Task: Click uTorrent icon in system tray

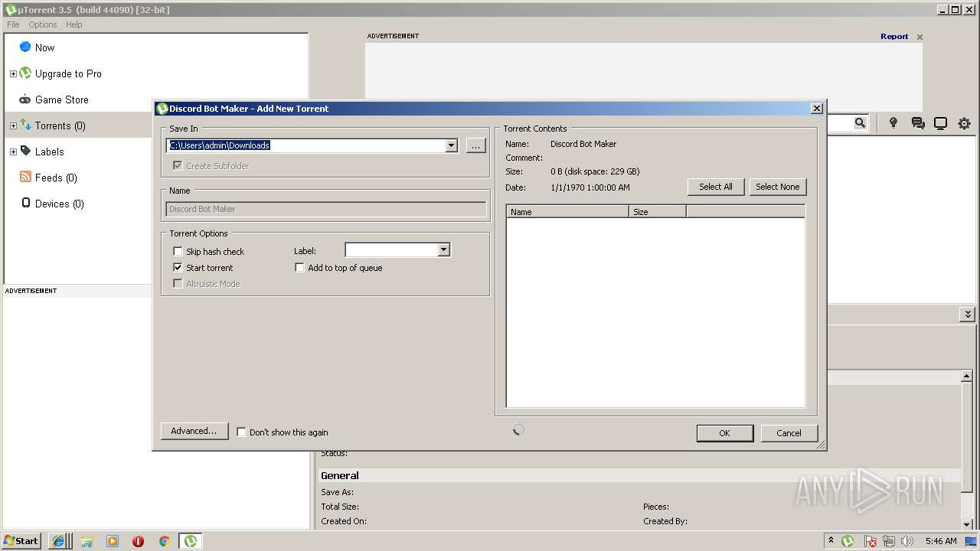Action: [848, 541]
